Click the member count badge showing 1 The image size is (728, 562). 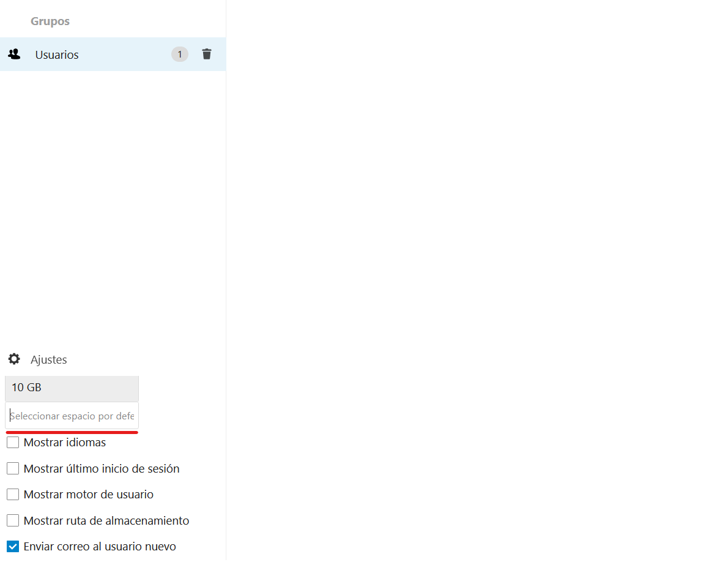click(180, 54)
